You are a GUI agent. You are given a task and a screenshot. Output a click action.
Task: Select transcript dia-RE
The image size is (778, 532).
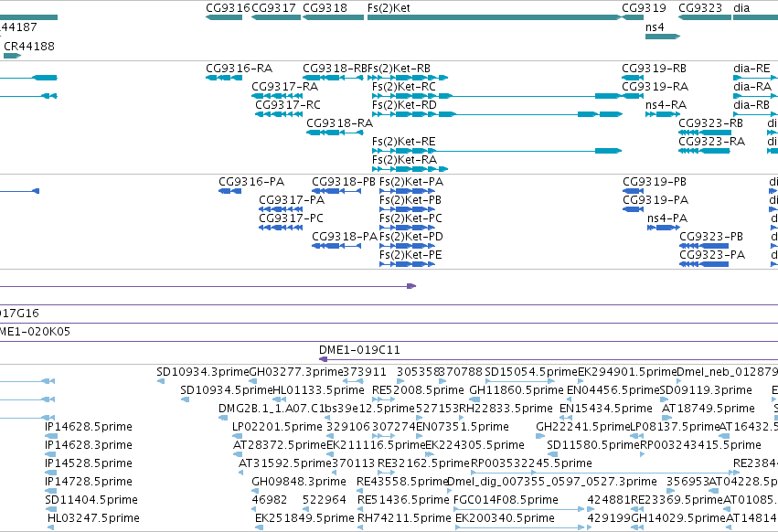click(751, 69)
